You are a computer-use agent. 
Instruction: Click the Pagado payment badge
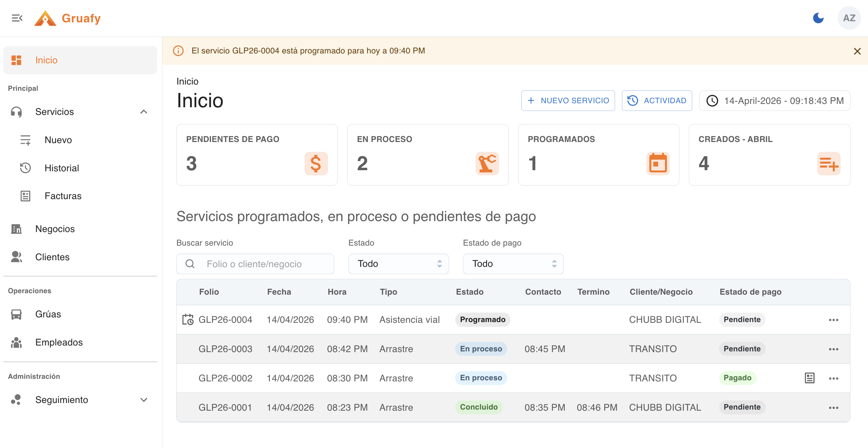click(737, 378)
